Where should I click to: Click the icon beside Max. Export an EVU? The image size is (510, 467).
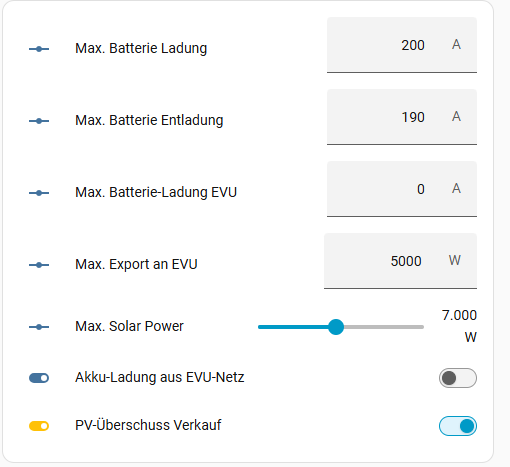coord(39,265)
